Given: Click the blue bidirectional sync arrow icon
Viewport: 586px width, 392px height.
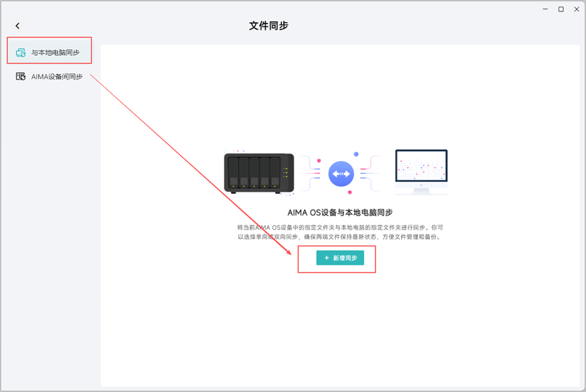Looking at the screenshot, I should coord(341,174).
